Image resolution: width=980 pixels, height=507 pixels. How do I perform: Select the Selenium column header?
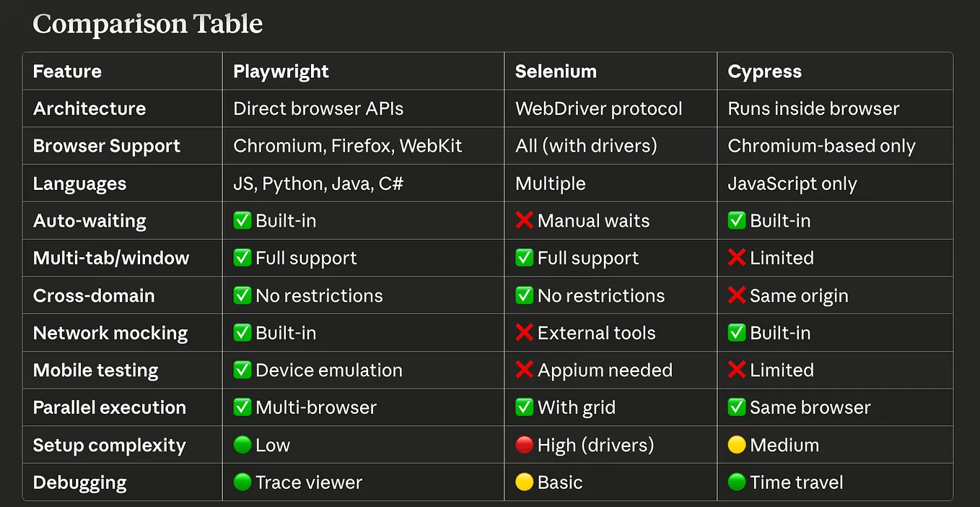point(556,71)
